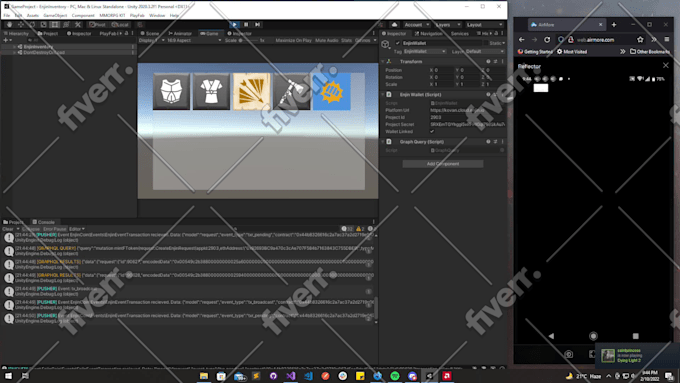This screenshot has width=680, height=383.
Task: Tap the Android home button in Reflector
Action: (593, 336)
